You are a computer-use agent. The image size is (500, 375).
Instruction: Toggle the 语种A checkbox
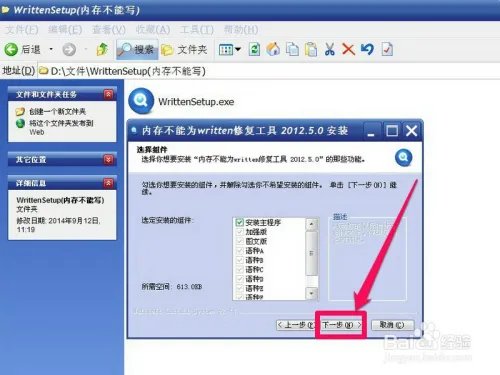click(239, 250)
